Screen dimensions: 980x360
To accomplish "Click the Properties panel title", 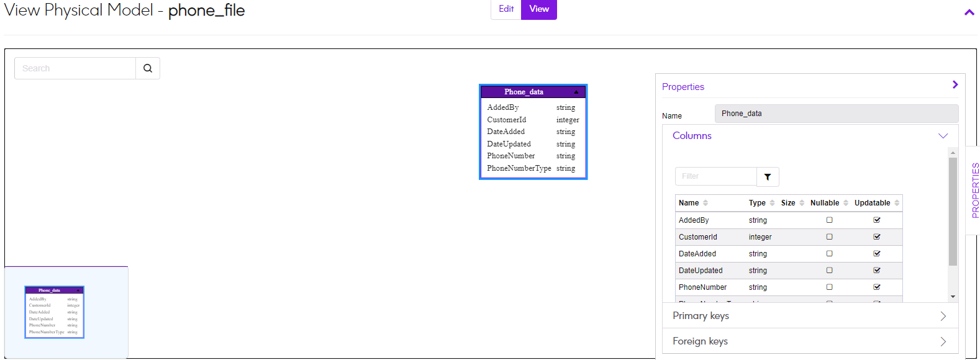I will 683,87.
